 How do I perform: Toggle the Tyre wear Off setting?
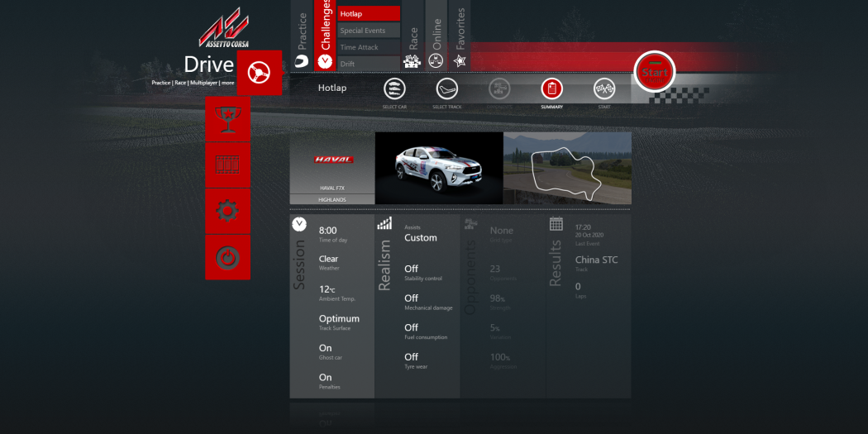point(417,361)
